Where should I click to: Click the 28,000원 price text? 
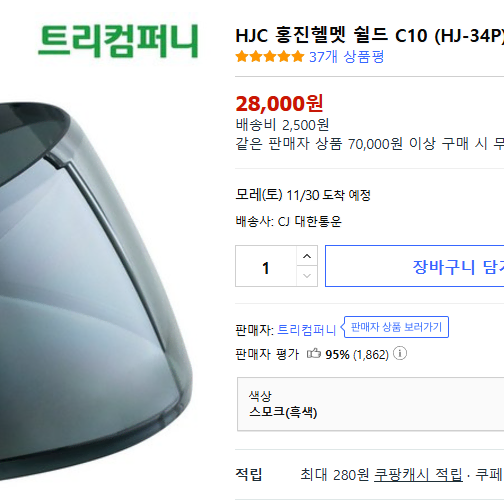pyautogui.click(x=279, y=104)
